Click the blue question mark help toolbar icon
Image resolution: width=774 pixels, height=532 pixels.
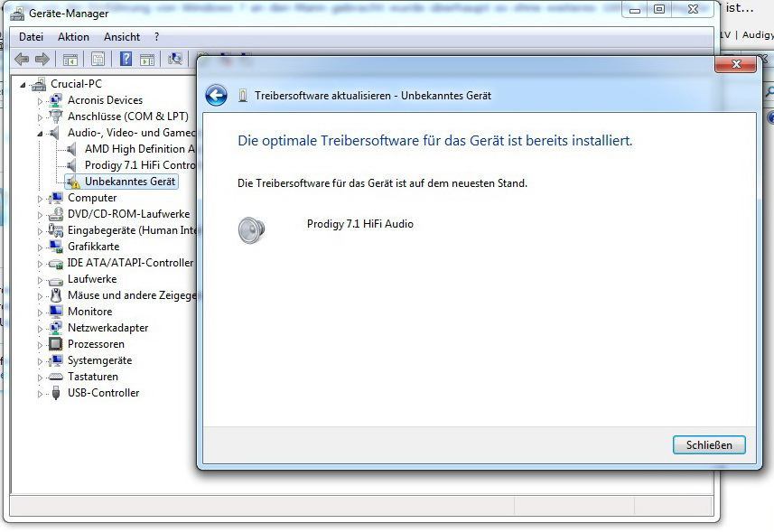point(126,60)
